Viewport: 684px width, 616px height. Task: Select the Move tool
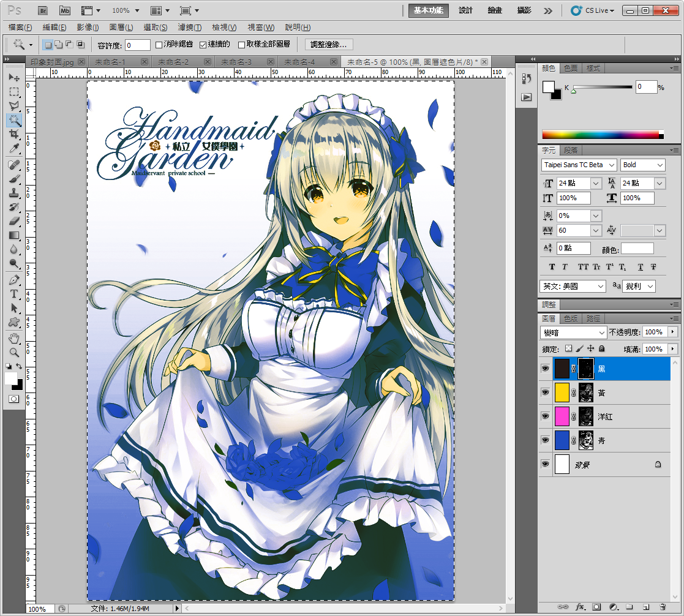point(14,78)
